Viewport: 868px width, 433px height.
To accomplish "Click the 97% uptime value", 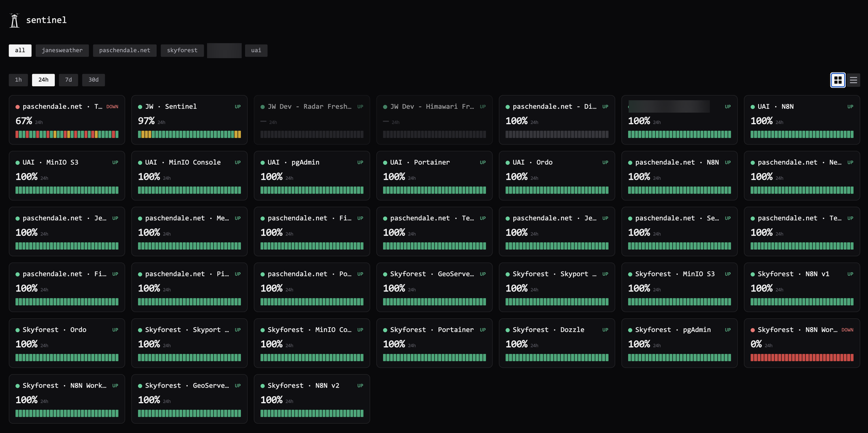I will click(146, 121).
